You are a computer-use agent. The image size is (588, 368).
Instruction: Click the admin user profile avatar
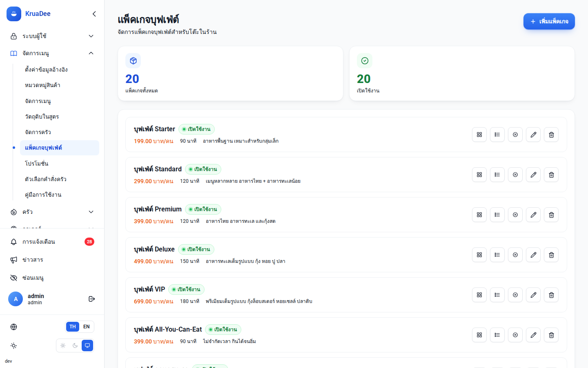(x=16, y=299)
